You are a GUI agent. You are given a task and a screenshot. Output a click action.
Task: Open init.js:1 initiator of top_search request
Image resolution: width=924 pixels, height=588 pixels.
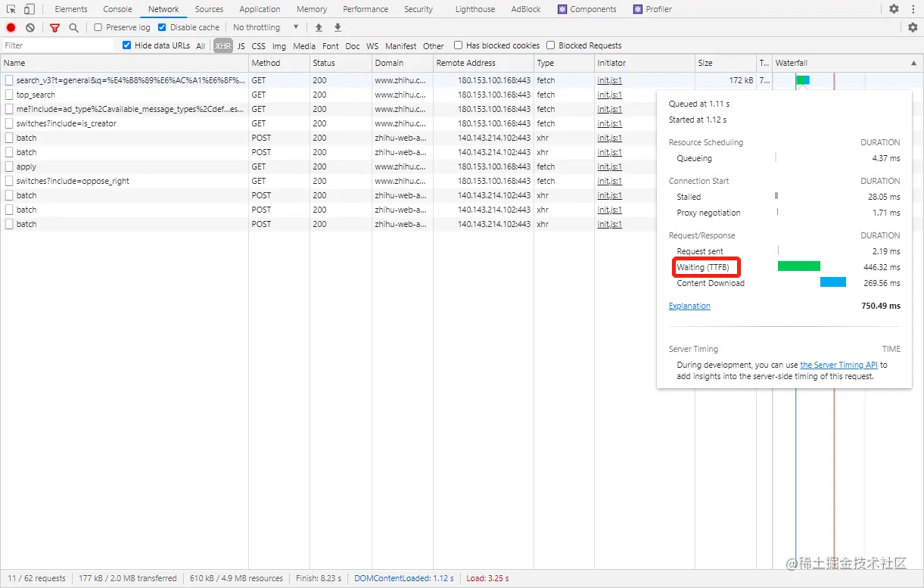point(609,95)
